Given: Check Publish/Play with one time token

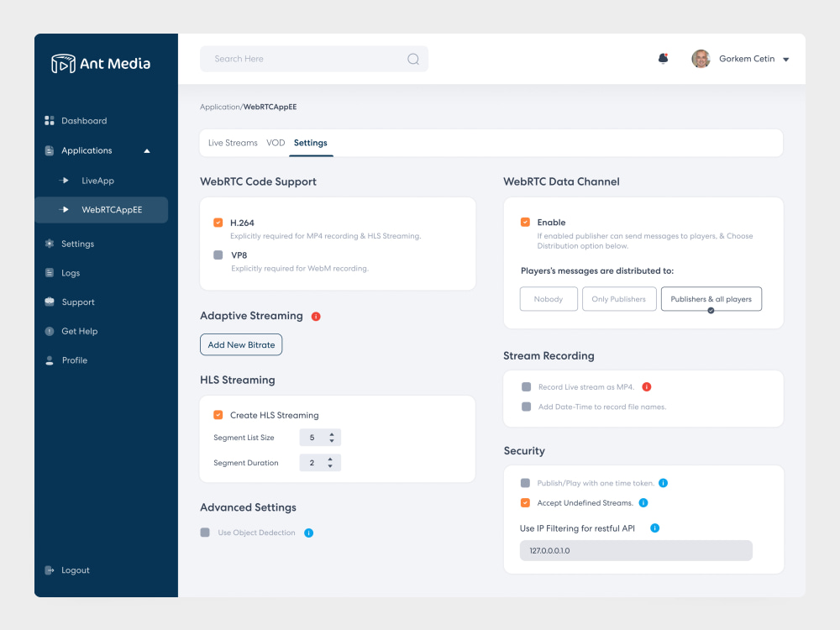Looking at the screenshot, I should click(x=525, y=483).
